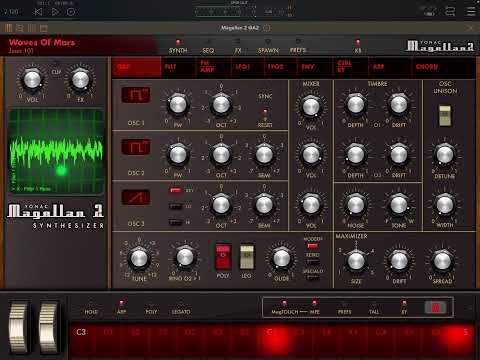Toggle the keyboard POLY button

tap(151, 308)
